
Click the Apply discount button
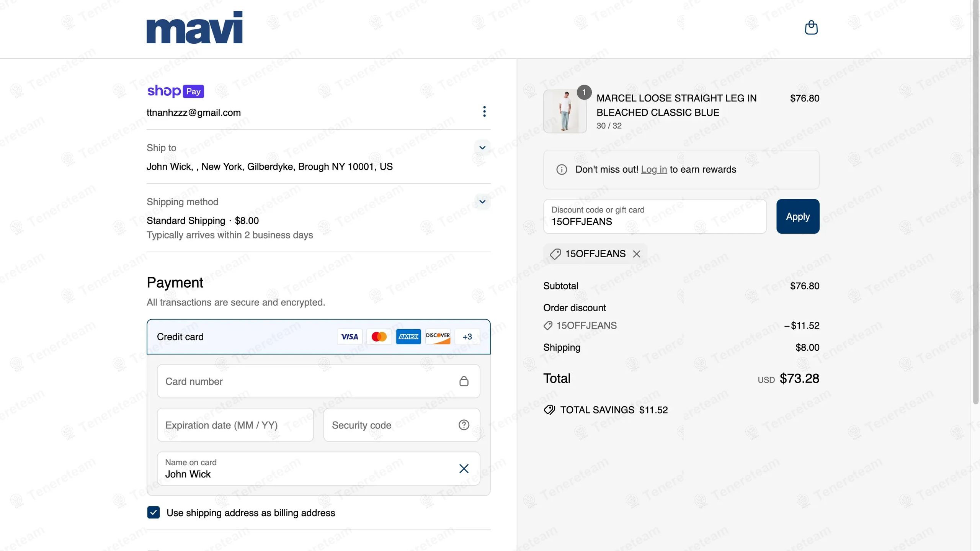click(798, 216)
